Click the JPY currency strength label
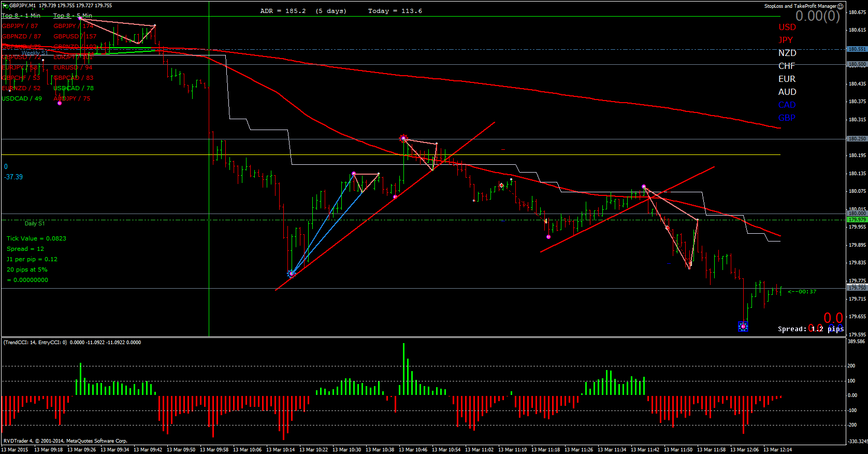Screen dimensions: 868x454 [786, 40]
